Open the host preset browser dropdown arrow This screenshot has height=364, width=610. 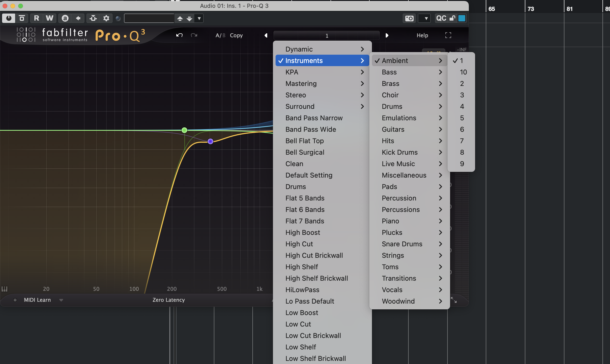pyautogui.click(x=199, y=18)
